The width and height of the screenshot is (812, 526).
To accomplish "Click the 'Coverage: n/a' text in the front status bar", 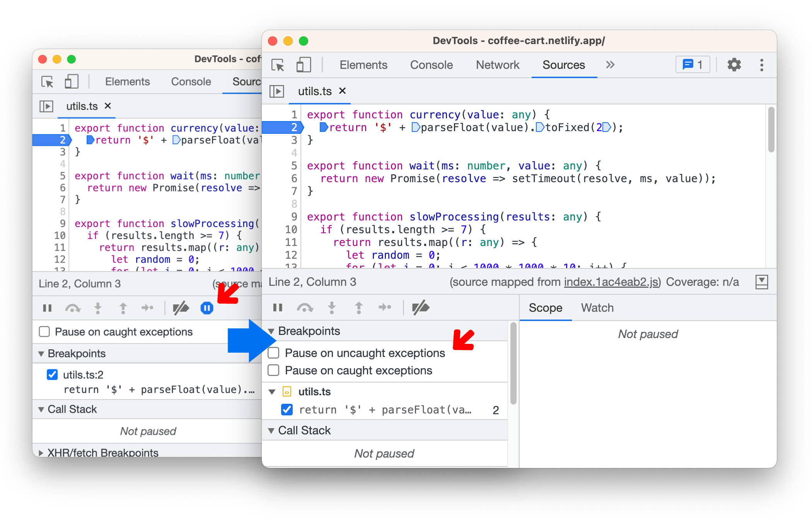I will coord(702,282).
